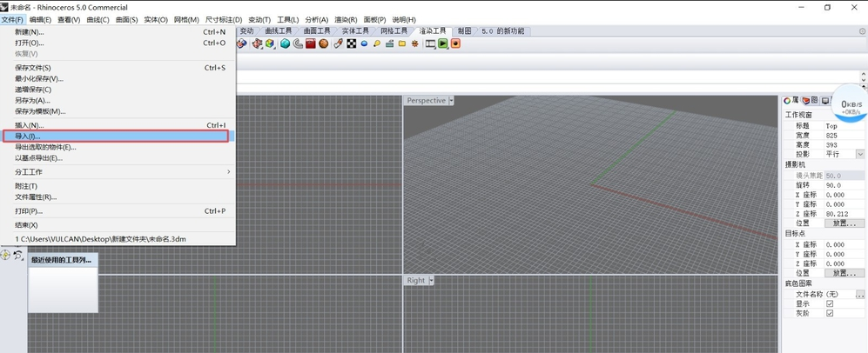
Task: Click the zoom rotate icon in left sidebar
Action: (18, 256)
